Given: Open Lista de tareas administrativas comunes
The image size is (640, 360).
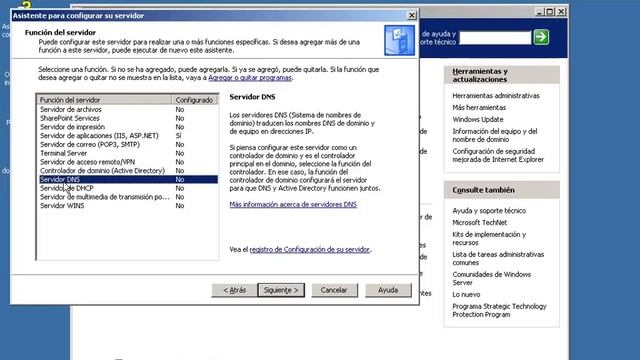Looking at the screenshot, I should [x=498, y=259].
